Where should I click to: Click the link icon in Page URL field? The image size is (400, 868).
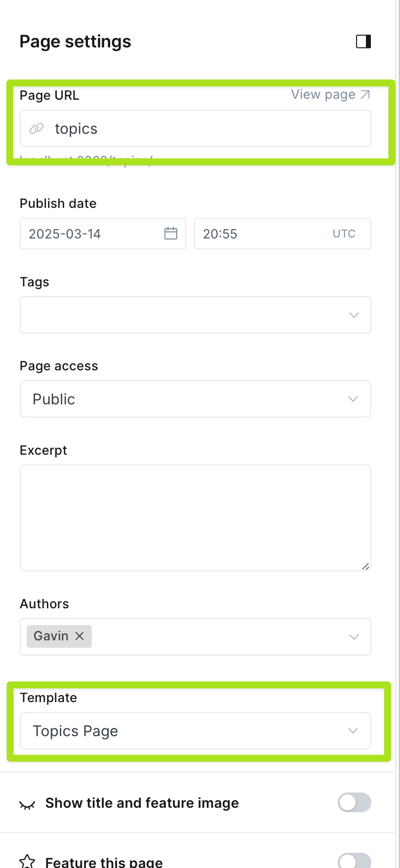[37, 129]
